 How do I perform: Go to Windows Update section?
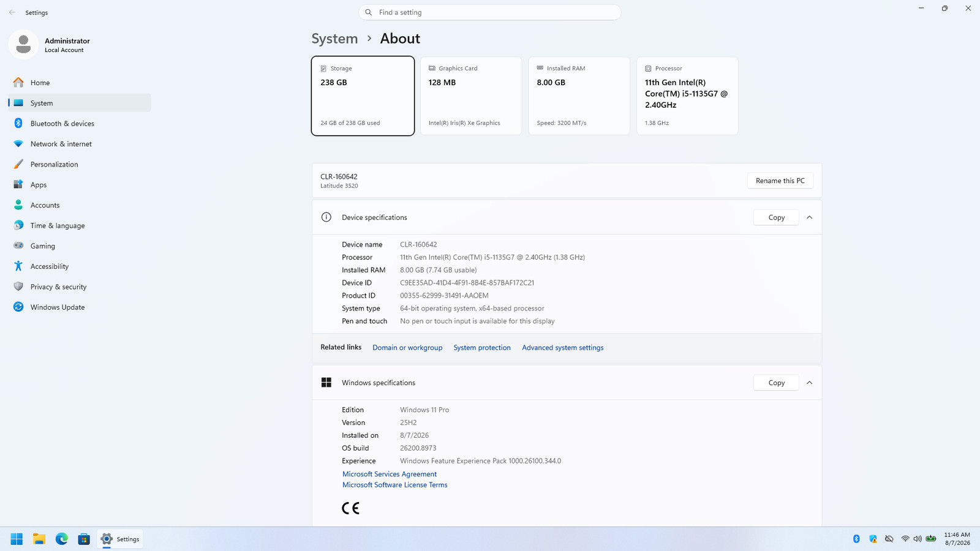click(x=80, y=307)
